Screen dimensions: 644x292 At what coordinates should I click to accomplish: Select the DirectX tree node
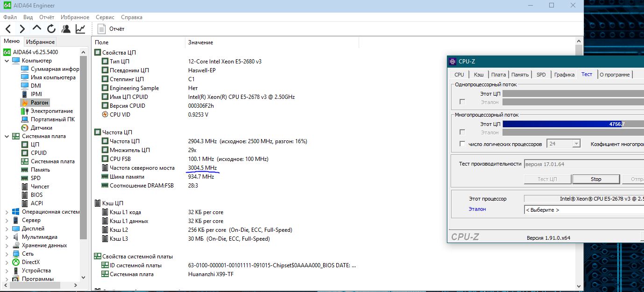click(x=26, y=262)
